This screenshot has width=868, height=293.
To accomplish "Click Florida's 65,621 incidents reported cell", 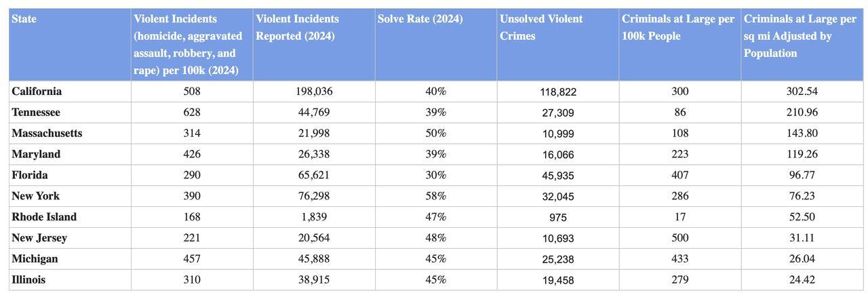I will 314,176.
